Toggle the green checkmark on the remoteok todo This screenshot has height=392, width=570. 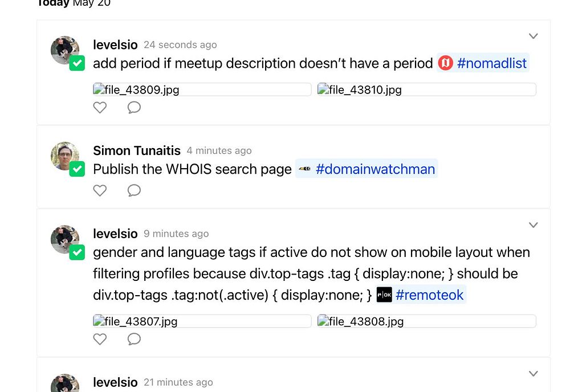77,252
